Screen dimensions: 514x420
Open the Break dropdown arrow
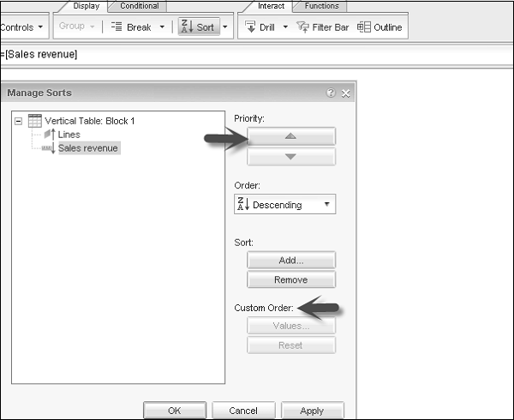[x=162, y=27]
